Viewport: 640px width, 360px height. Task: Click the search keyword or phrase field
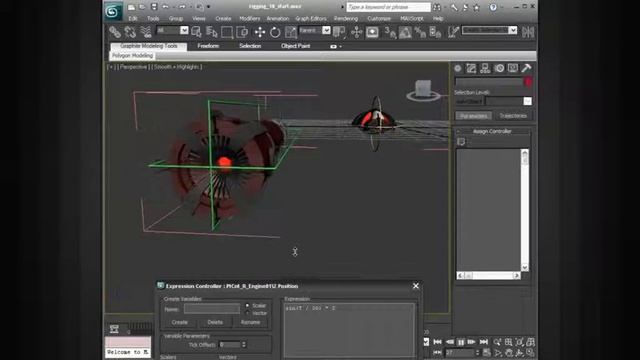[388, 7]
